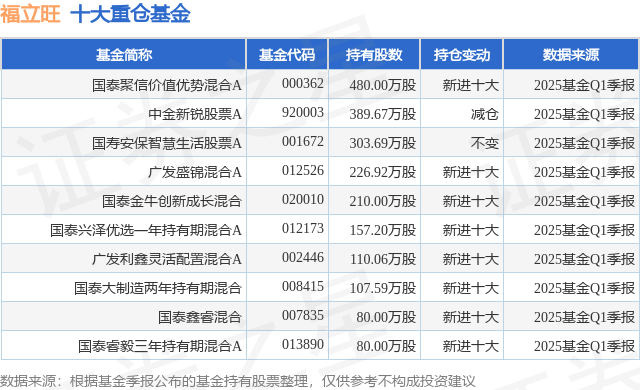The width and height of the screenshot is (640, 390).
Task: Click the 十大重仓基金 heading
Action: click(130, 13)
